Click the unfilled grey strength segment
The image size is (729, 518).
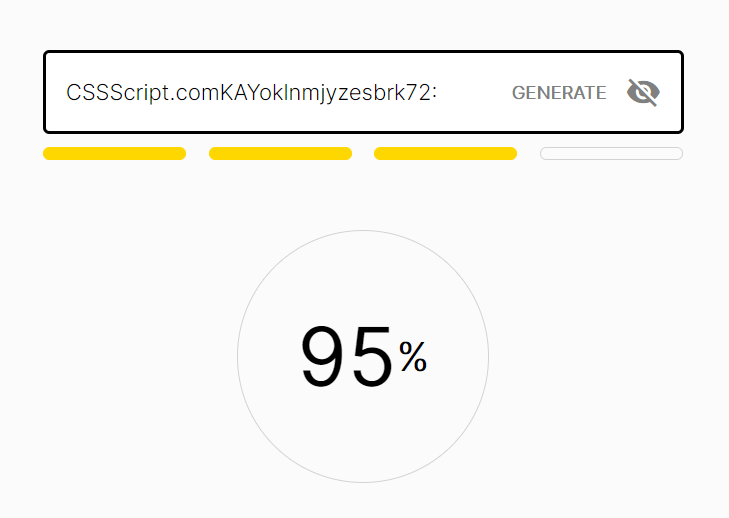pyautogui.click(x=611, y=154)
